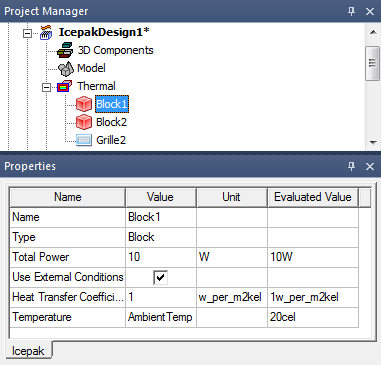Pin the Project Manager panel
Viewport: 381px width, 365px height.
(351, 11)
